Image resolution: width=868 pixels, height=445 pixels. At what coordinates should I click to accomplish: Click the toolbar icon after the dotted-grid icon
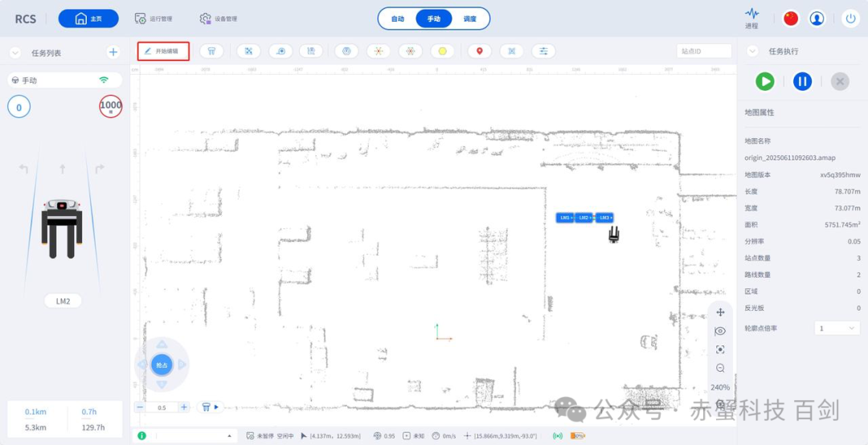coord(280,51)
